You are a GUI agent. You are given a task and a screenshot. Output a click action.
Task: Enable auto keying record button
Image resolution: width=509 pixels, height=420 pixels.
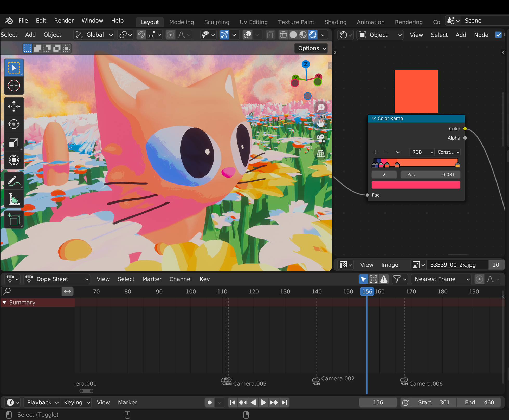click(x=210, y=402)
